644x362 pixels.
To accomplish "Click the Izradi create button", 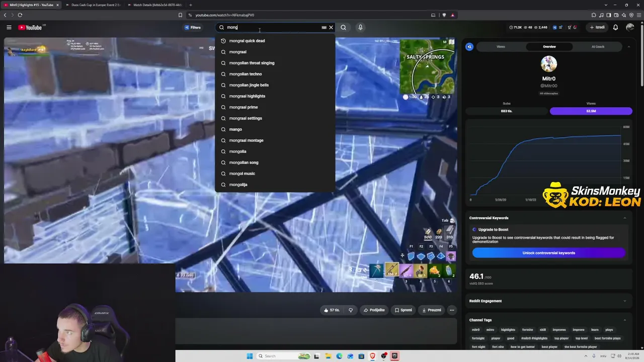I will [597, 28].
